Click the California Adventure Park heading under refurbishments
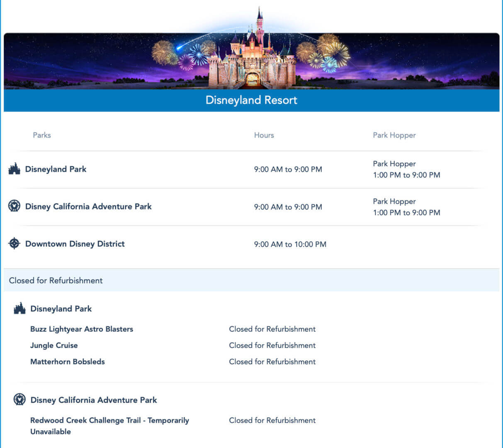 (94, 400)
